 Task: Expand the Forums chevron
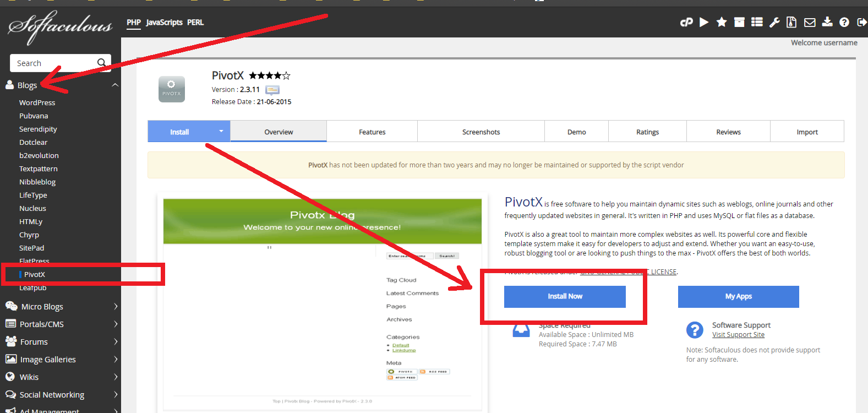[116, 341]
